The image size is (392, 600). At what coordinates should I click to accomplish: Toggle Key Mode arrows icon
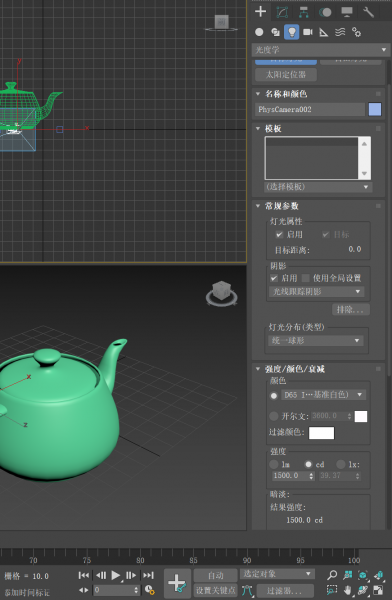(x=84, y=590)
